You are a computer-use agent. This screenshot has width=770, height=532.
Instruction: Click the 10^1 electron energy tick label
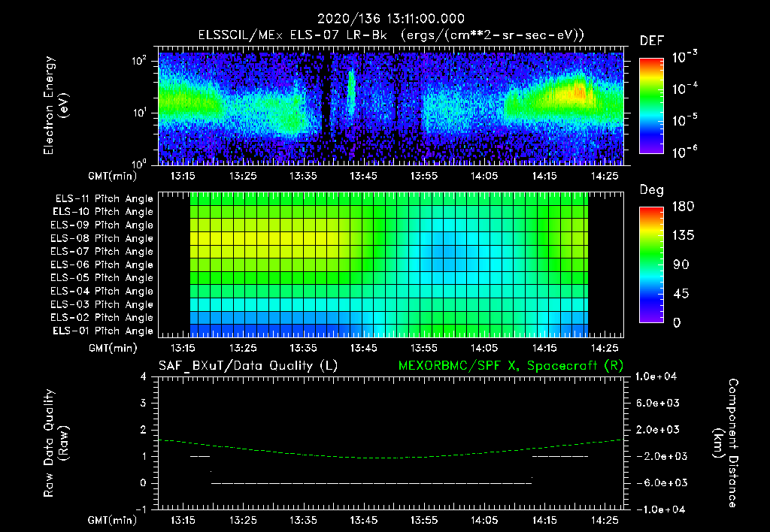(139, 113)
